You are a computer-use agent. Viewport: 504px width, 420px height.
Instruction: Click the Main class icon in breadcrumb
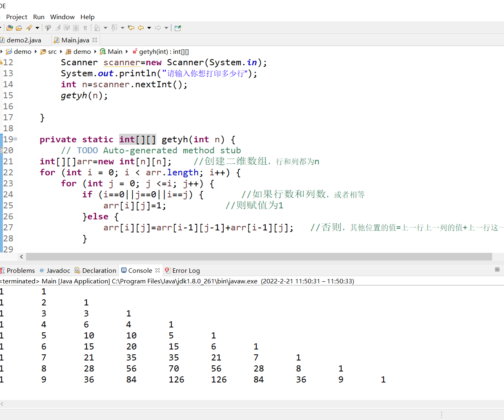coord(103,51)
